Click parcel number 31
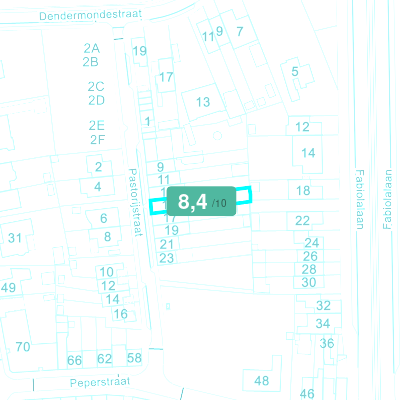This screenshot has height=400, width=400. pos(15,238)
